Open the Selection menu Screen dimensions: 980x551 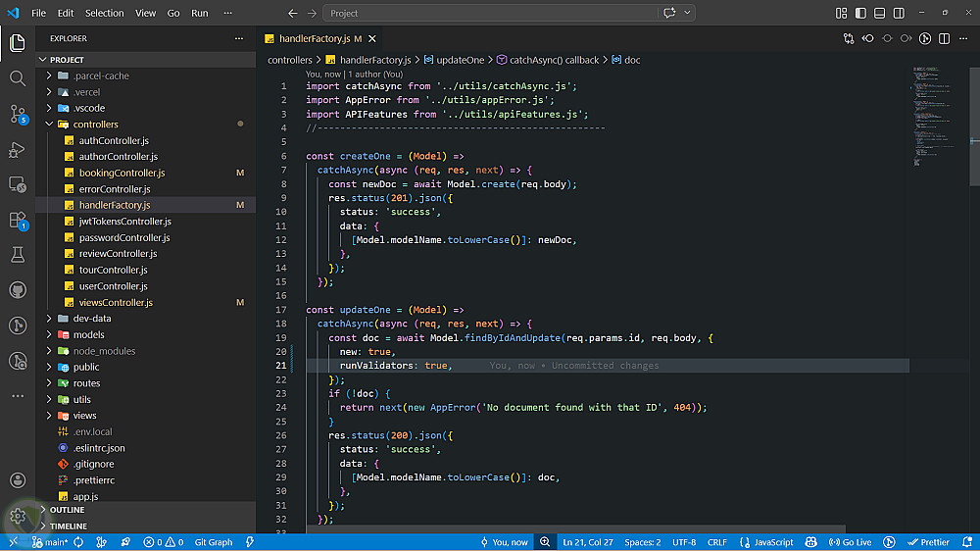(104, 14)
